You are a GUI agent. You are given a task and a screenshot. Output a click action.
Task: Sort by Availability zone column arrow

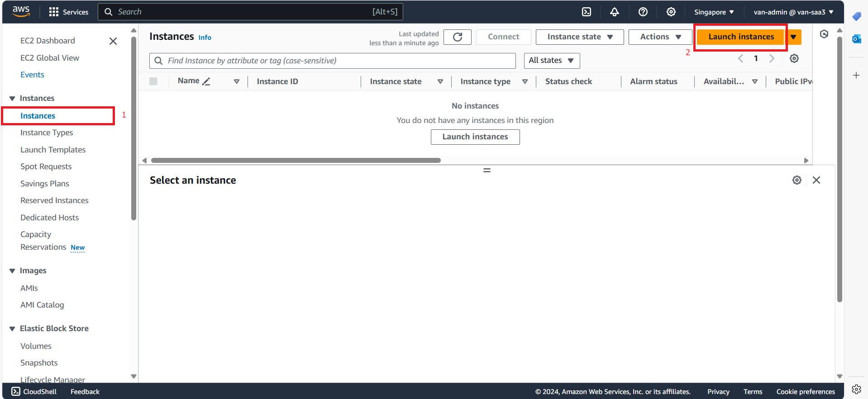point(755,81)
